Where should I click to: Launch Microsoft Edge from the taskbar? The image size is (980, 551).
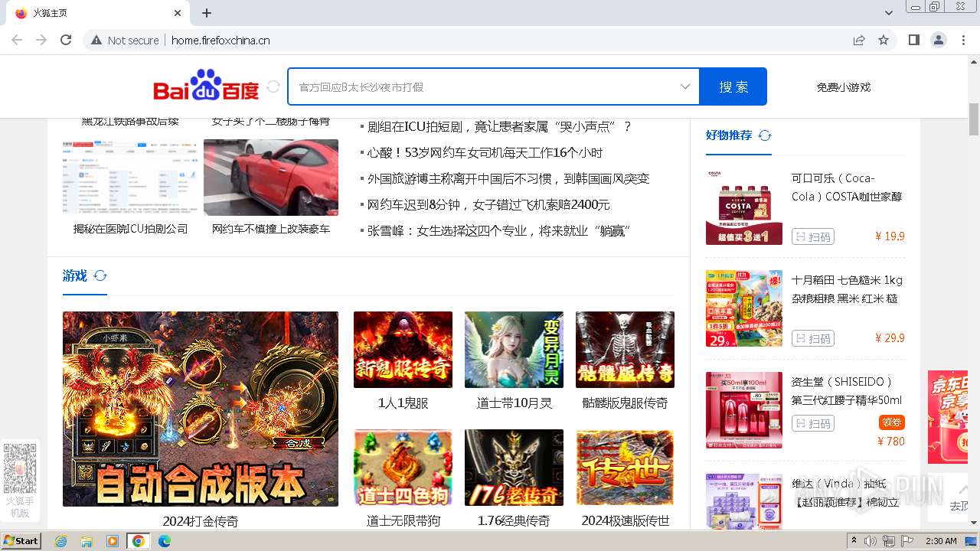(x=164, y=541)
